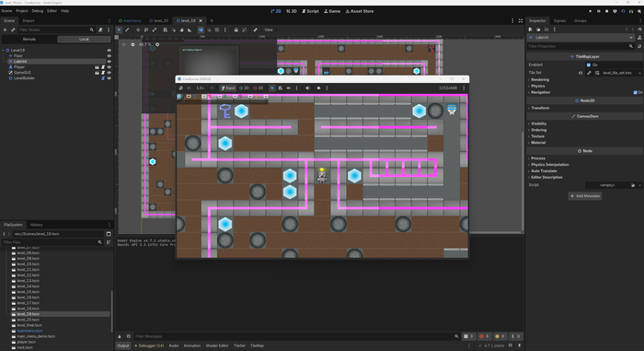Collapse the Level19 tree node
Viewport: 644px width, 351px height.
click(x=4, y=50)
